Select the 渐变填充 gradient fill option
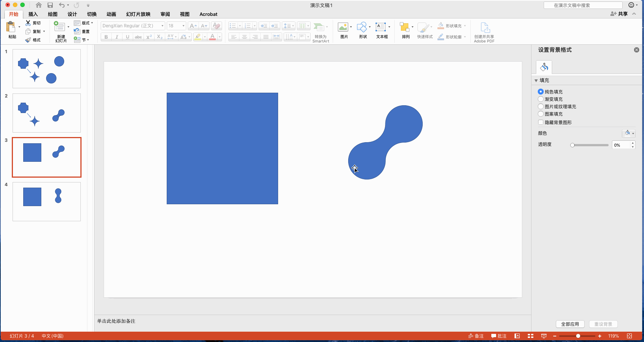Image resolution: width=644 pixels, height=342 pixels. click(541, 99)
